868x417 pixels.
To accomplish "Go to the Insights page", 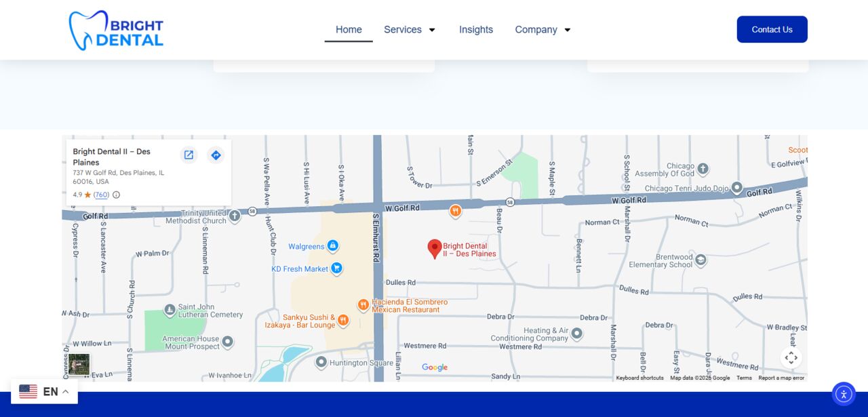I will click(x=476, y=30).
